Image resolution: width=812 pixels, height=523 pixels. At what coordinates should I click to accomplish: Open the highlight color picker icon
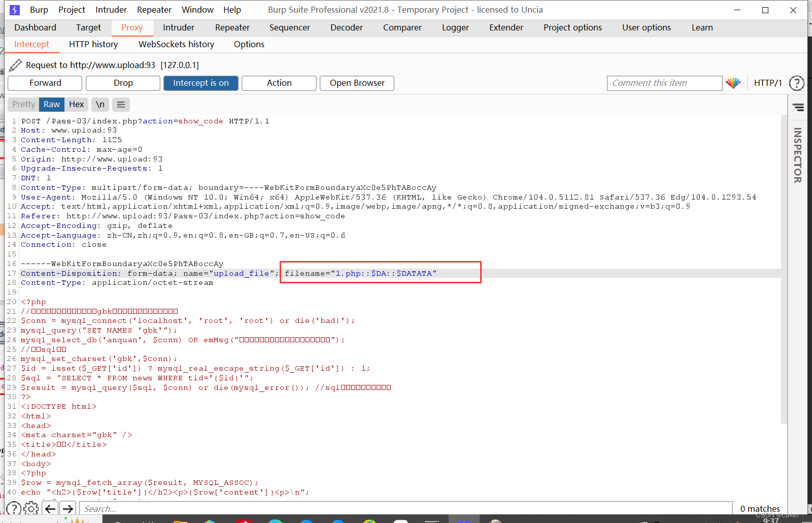click(x=733, y=83)
